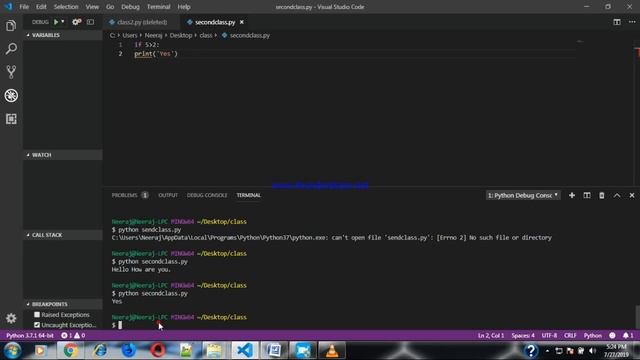Select Python 3.7.1 64-bit interpreter
Image resolution: width=640 pixels, height=360 pixels.
(29, 336)
